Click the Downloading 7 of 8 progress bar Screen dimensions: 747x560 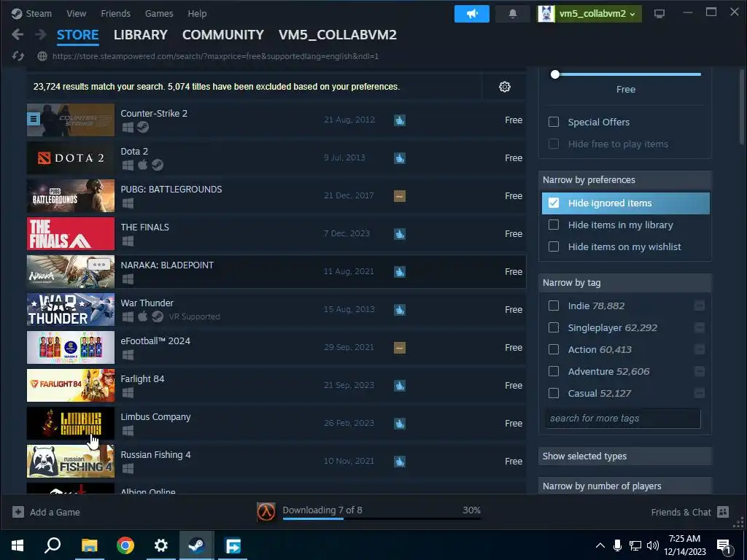(382, 518)
